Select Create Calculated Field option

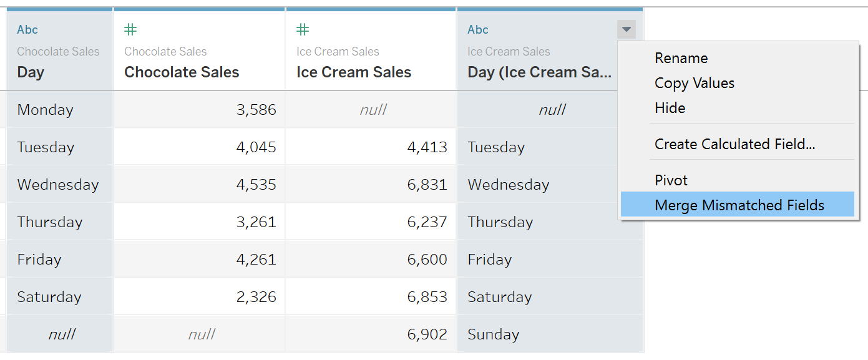click(735, 144)
